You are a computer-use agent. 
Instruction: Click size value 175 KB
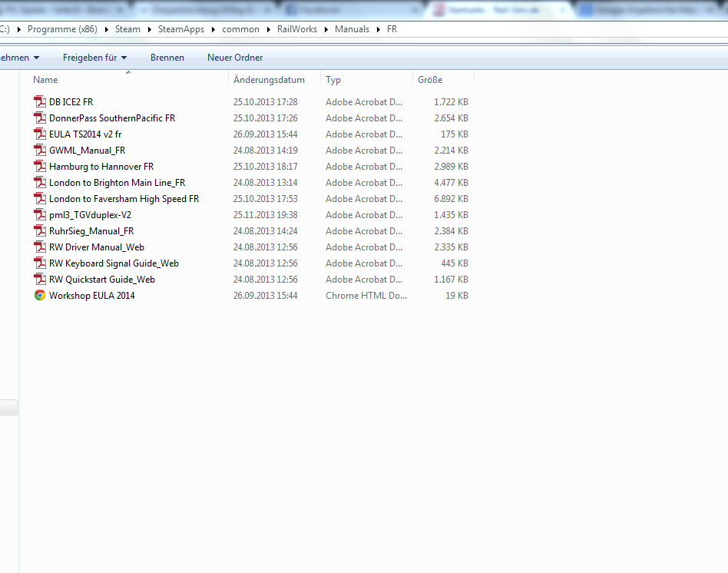[x=454, y=134]
